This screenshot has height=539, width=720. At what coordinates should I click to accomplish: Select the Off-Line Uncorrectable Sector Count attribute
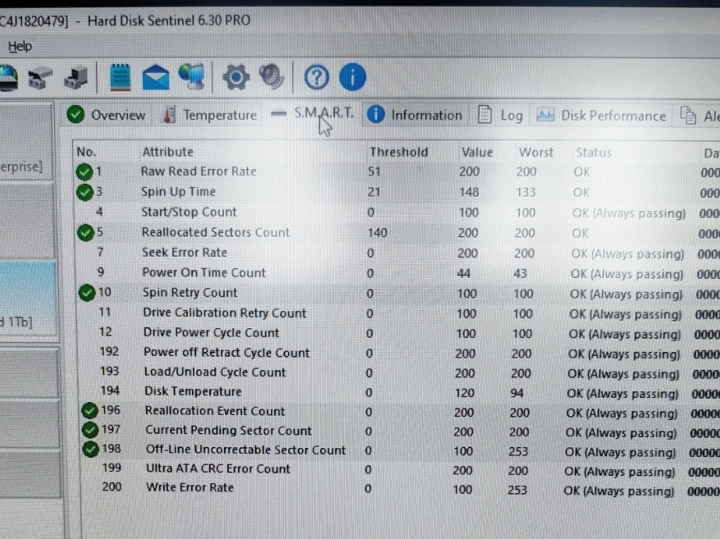pos(246,450)
